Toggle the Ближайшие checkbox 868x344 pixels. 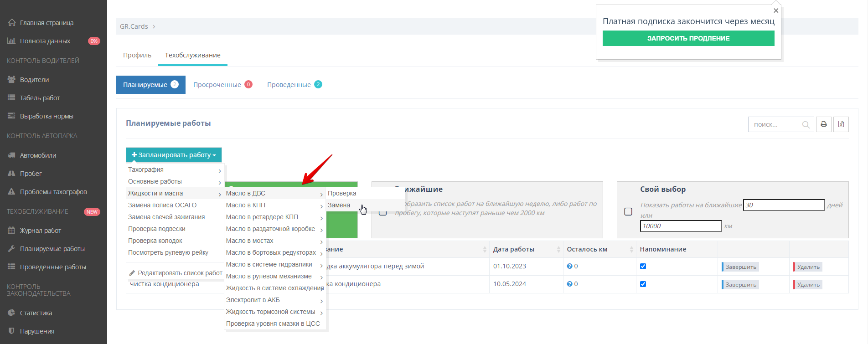[x=383, y=211]
